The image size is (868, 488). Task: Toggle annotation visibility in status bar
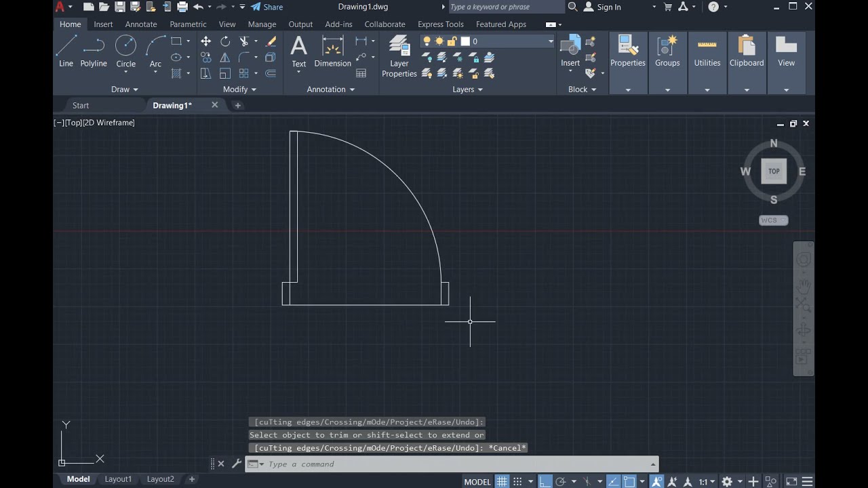656,482
